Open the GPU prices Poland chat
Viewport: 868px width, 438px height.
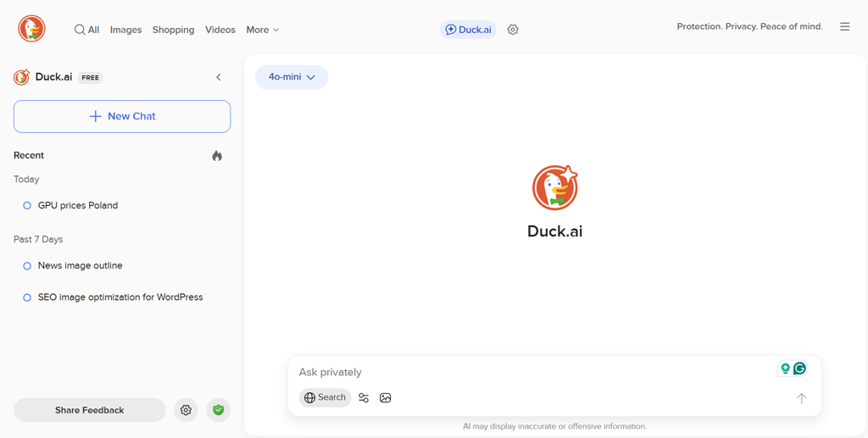point(77,205)
